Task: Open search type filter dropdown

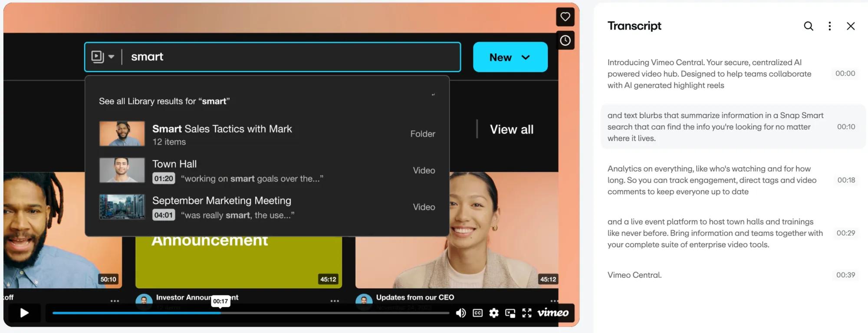Action: pyautogui.click(x=103, y=57)
